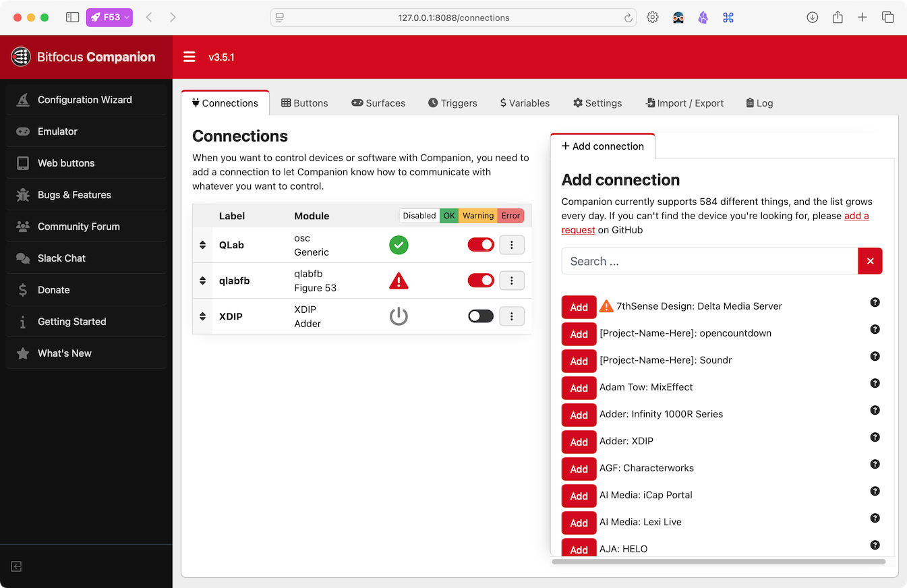Turn off the qlabfb connection switch
The height and width of the screenshot is (588, 907).
click(x=481, y=281)
